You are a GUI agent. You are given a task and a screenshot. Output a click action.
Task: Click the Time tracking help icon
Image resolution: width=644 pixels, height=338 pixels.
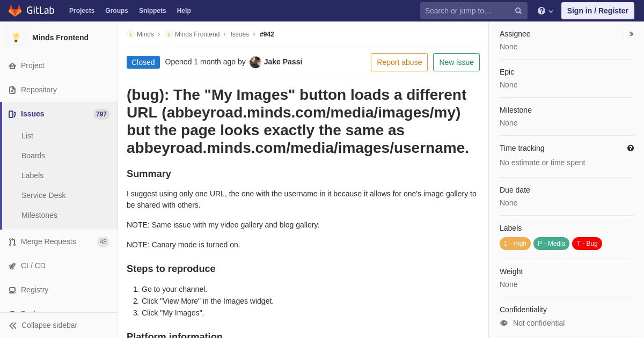coord(631,148)
